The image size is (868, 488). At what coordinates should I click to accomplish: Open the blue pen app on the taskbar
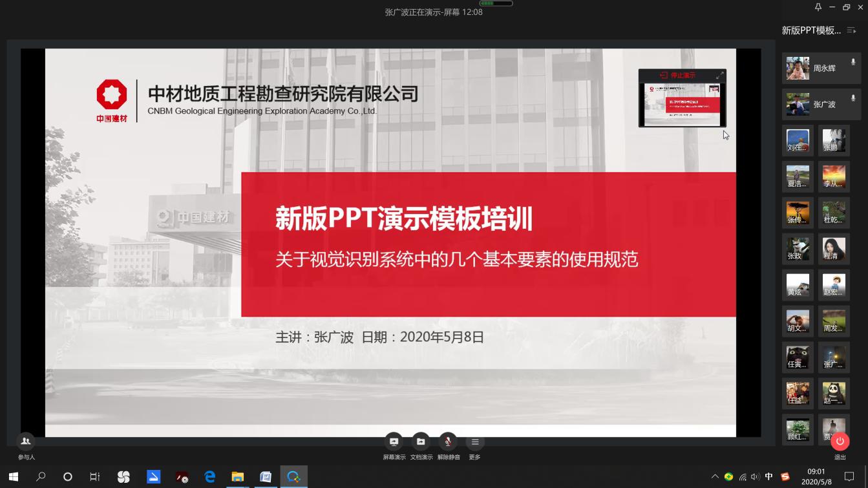tap(153, 477)
